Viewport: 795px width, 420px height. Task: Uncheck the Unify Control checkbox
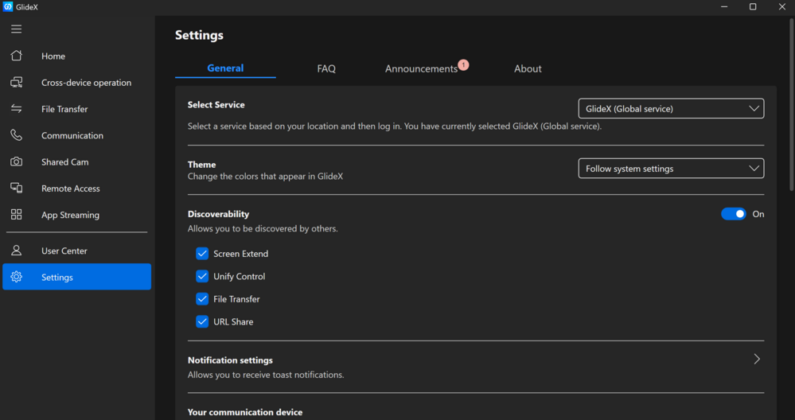pos(202,276)
